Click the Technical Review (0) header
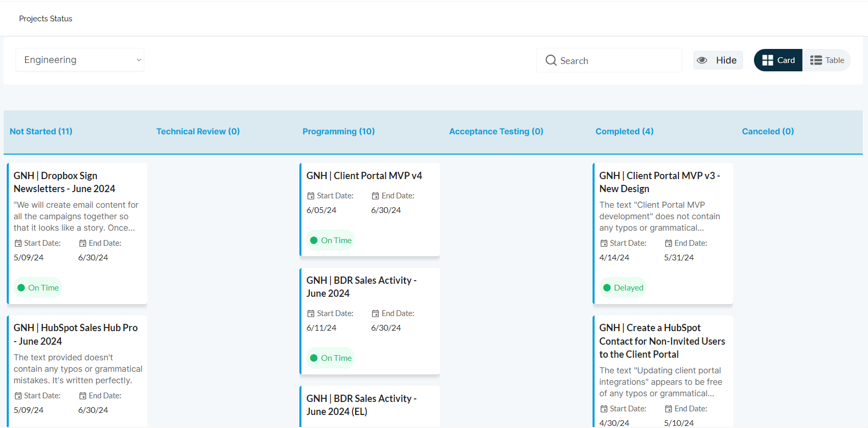Screen dimensions: 868x428 198,131
